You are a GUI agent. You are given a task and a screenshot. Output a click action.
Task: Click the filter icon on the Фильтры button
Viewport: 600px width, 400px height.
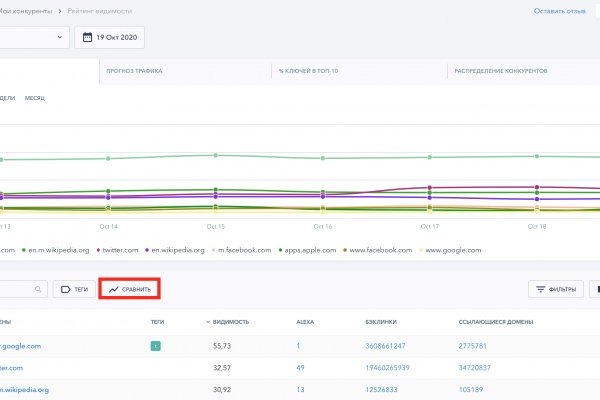click(x=540, y=290)
